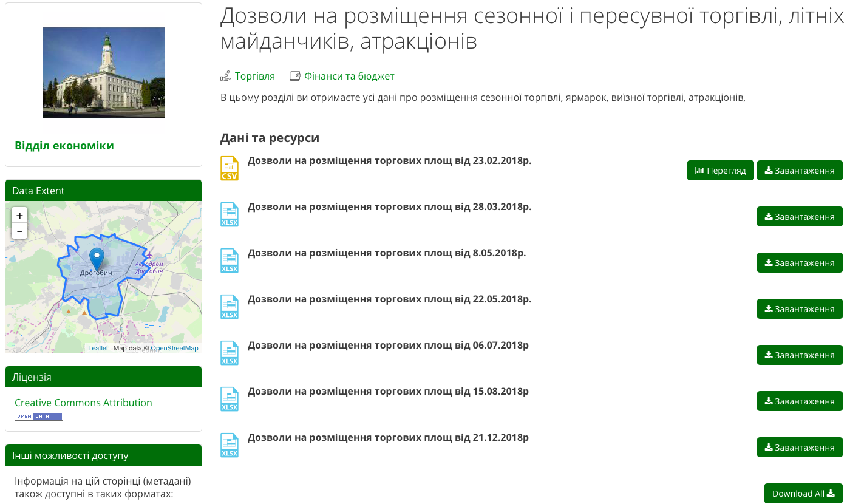Click the XLSX icon for 28.03.2018 resource

coord(230,214)
